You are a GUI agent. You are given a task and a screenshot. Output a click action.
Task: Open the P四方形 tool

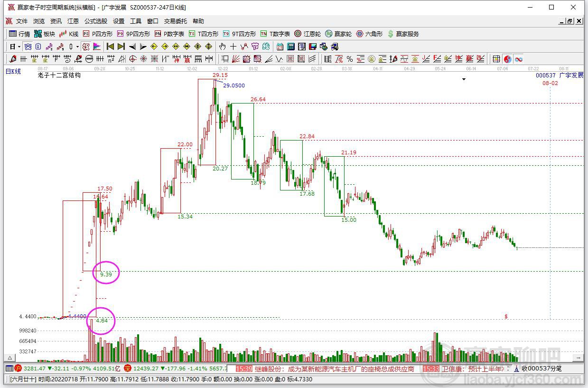98,34
